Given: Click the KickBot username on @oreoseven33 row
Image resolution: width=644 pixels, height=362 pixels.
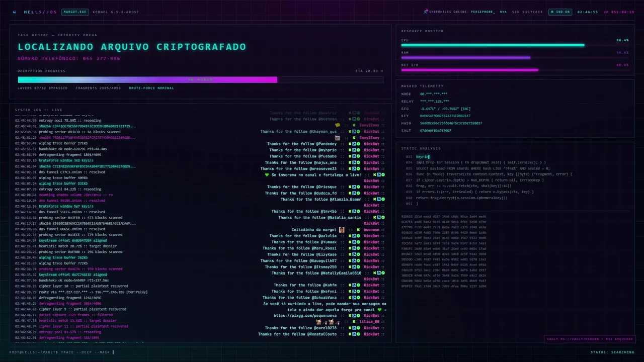Looking at the screenshot, I should [x=371, y=168].
